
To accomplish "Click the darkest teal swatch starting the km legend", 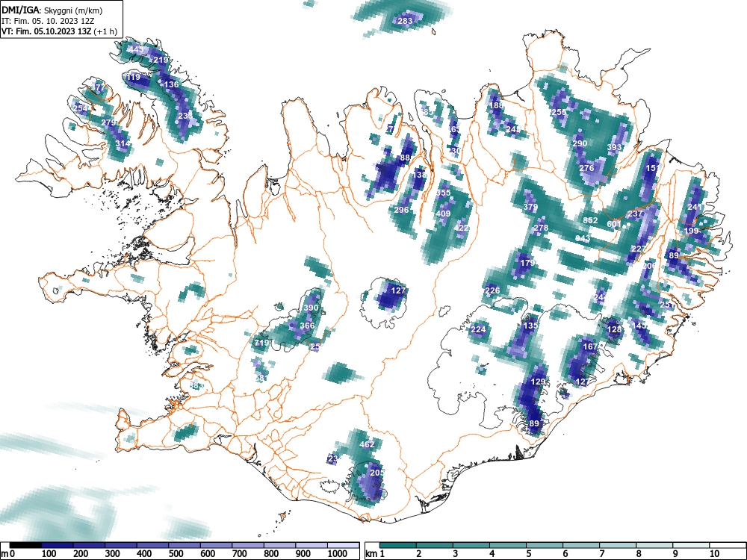I will coord(398,545).
